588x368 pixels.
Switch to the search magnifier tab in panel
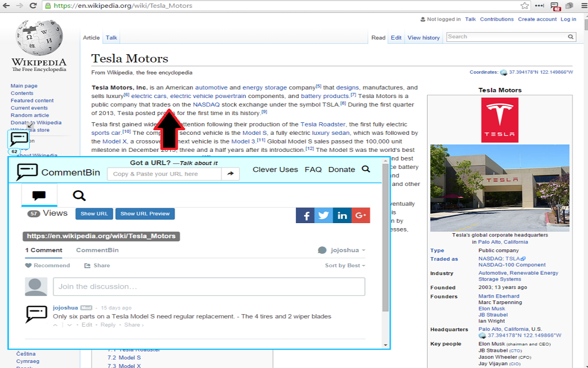[x=79, y=196]
